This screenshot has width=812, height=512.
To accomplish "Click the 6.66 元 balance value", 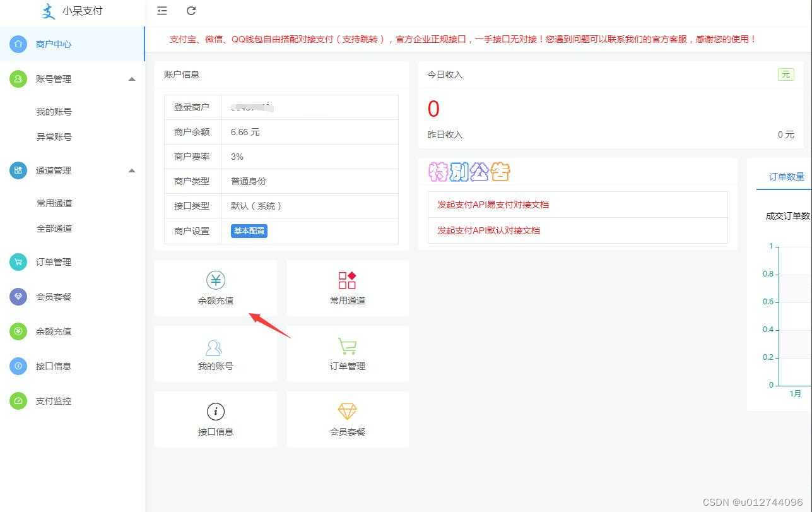I will tap(245, 132).
